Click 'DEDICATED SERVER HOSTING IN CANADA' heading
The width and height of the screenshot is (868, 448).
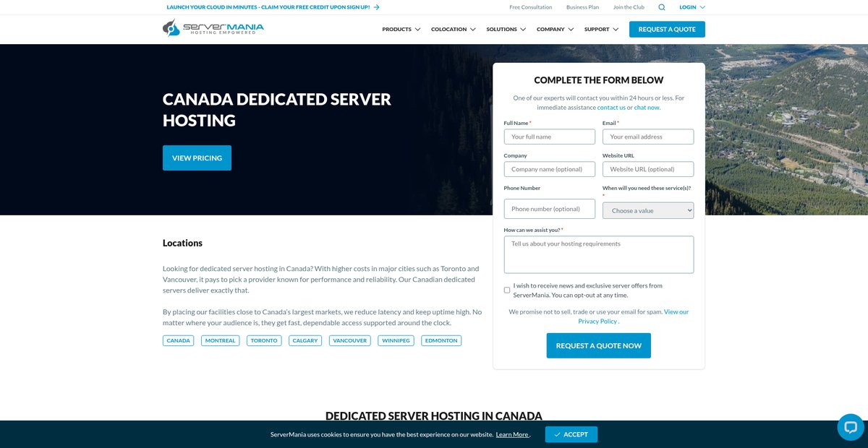[x=433, y=415]
